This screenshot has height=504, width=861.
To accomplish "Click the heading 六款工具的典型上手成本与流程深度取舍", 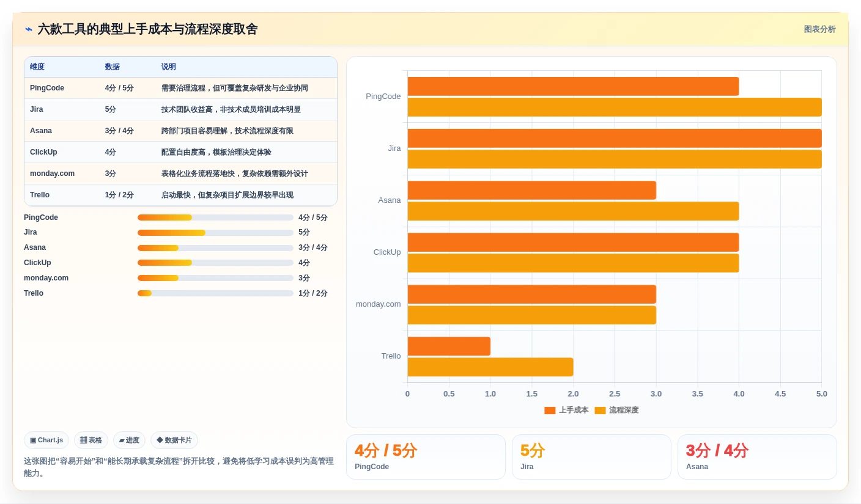I will [147, 29].
